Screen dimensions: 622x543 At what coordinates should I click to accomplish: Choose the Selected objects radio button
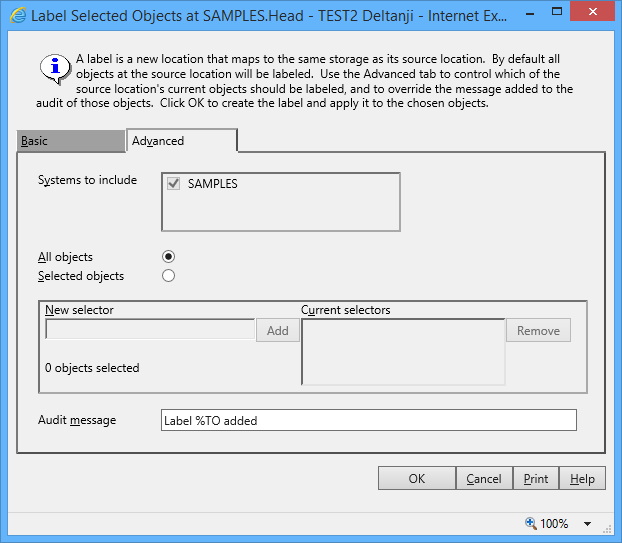[x=168, y=276]
